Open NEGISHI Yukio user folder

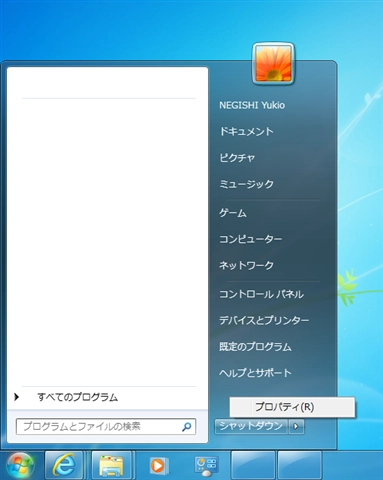(x=252, y=105)
